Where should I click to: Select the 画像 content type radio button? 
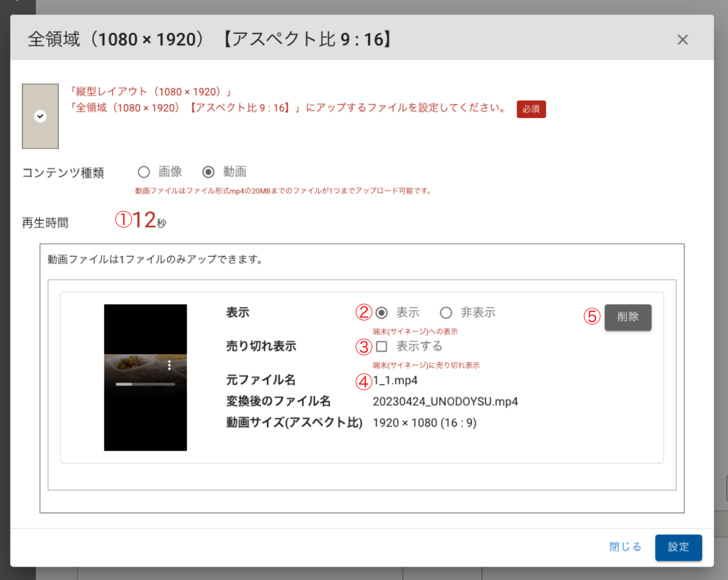click(x=144, y=172)
